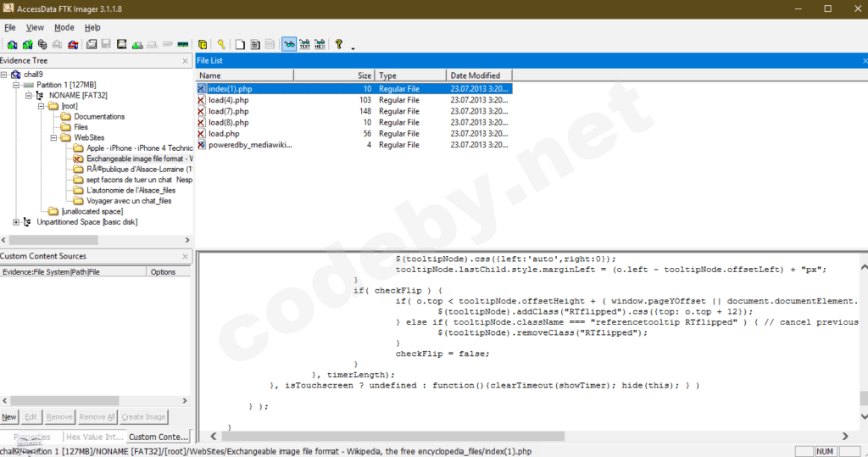Viewport: 868px width, 457px height.
Task: Toggle the automatic file preview glasses icon
Action: pyautogui.click(x=289, y=44)
